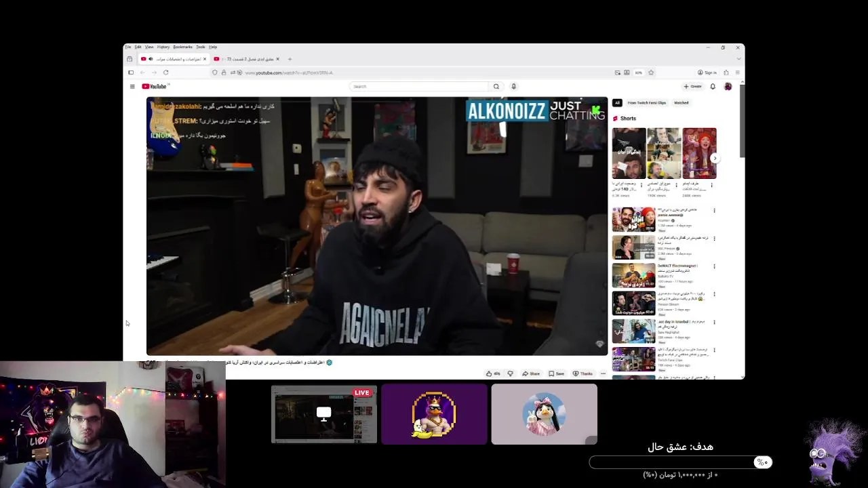The image size is (868, 488).
Task: Click the zoom level indicator
Action: [639, 73]
